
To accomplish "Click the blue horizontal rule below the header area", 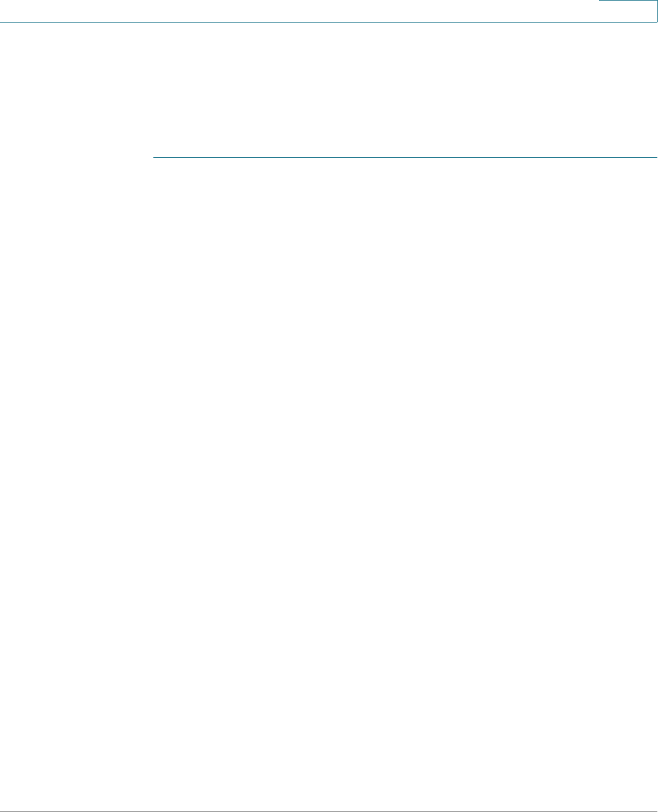I will point(405,158).
